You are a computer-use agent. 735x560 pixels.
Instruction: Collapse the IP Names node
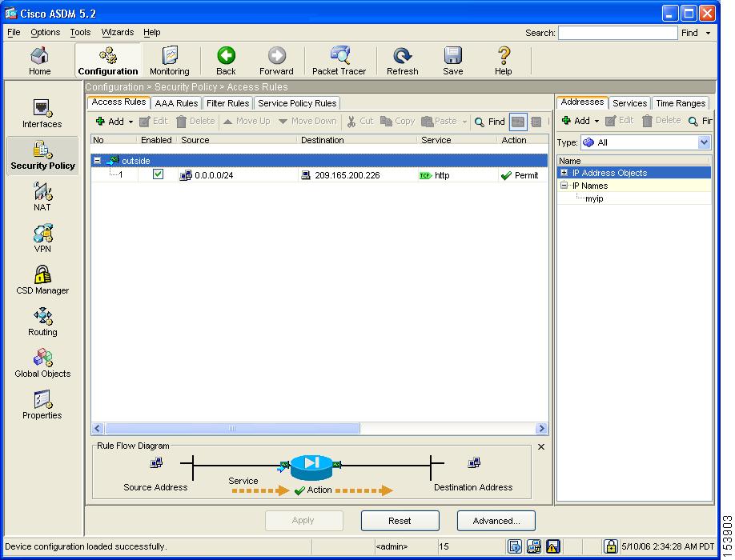[x=564, y=186]
